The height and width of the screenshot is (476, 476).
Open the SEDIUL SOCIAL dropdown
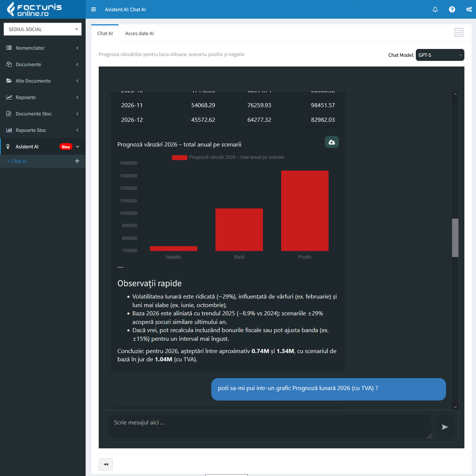(43, 29)
